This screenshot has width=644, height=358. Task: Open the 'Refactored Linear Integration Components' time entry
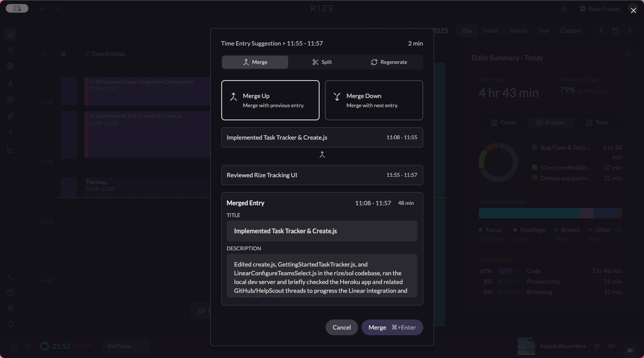point(147,91)
